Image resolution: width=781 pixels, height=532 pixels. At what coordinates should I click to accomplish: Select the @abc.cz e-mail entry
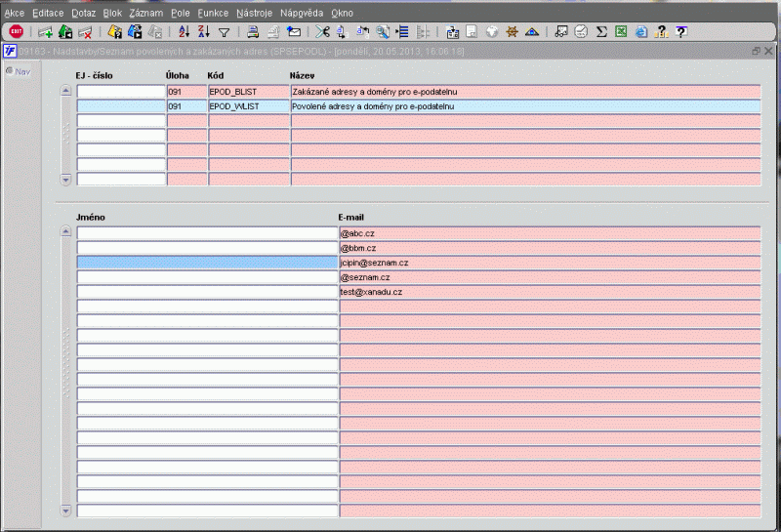(550, 233)
